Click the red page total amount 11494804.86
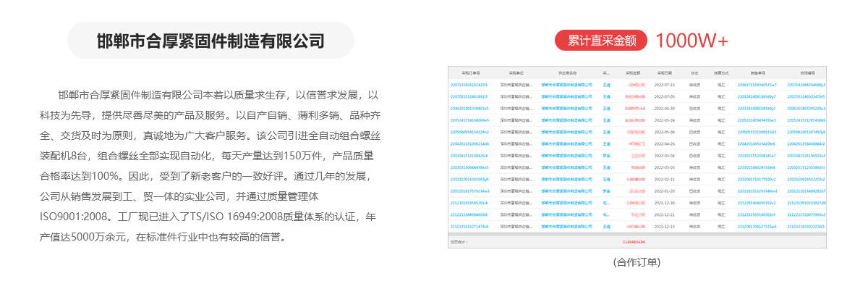The image size is (868, 284). 634,241
